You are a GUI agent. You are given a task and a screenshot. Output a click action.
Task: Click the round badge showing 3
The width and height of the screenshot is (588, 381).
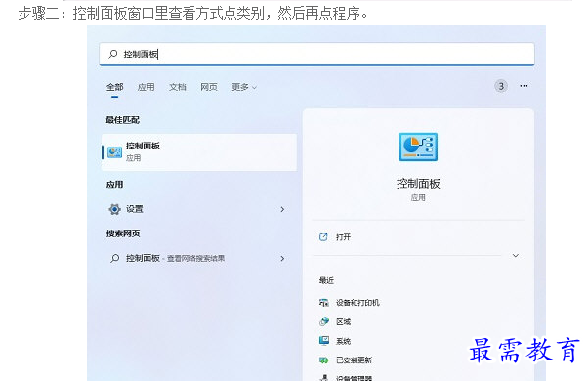point(501,86)
